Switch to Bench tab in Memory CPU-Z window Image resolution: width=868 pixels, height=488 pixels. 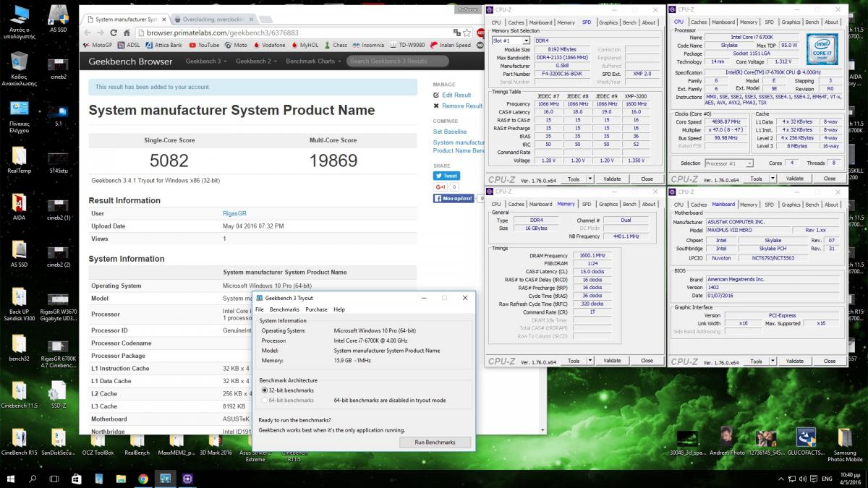630,205
